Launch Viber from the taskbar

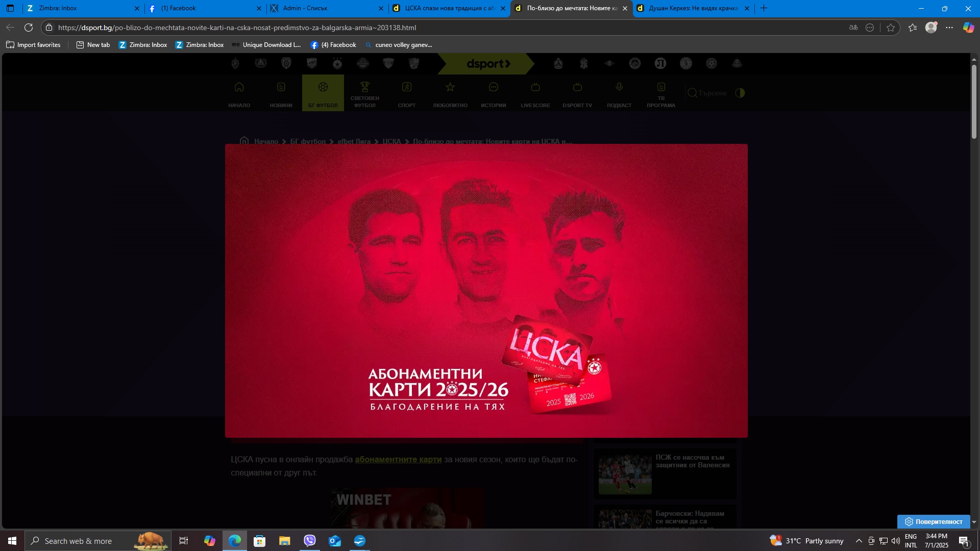click(x=310, y=541)
